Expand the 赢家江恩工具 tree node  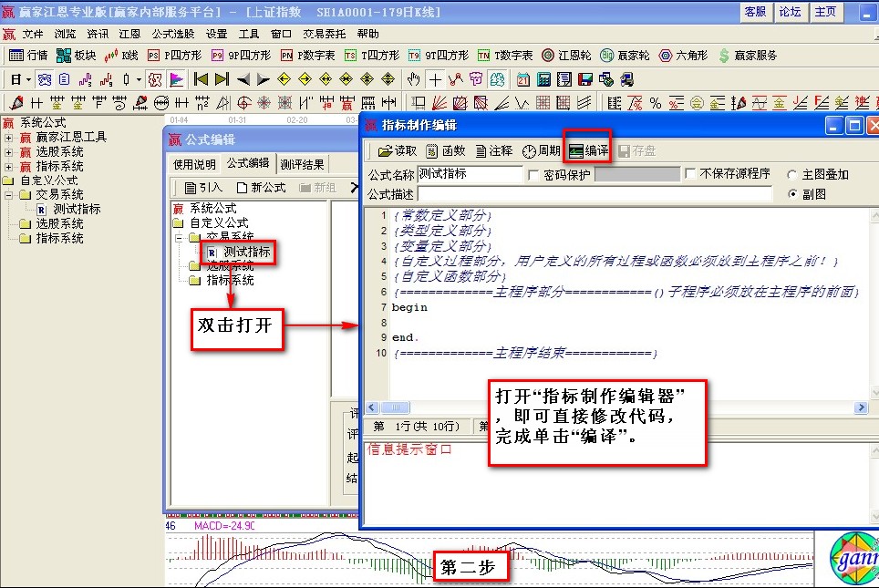click(9, 138)
